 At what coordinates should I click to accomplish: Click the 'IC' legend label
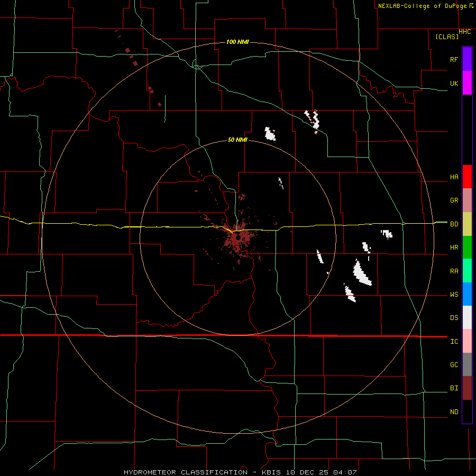(x=454, y=342)
